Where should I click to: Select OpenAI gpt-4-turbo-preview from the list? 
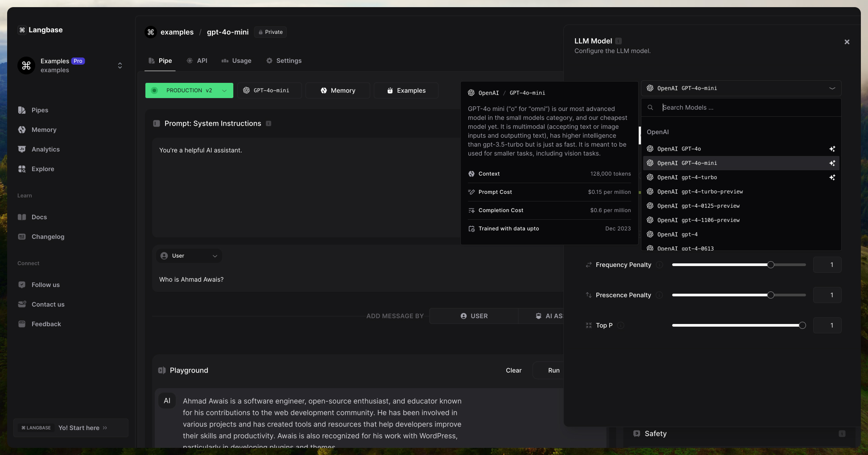(700, 192)
